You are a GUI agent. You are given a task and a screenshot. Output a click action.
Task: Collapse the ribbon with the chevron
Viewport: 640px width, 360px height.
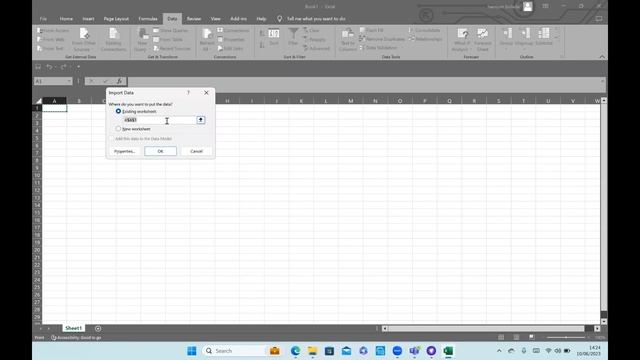click(602, 57)
